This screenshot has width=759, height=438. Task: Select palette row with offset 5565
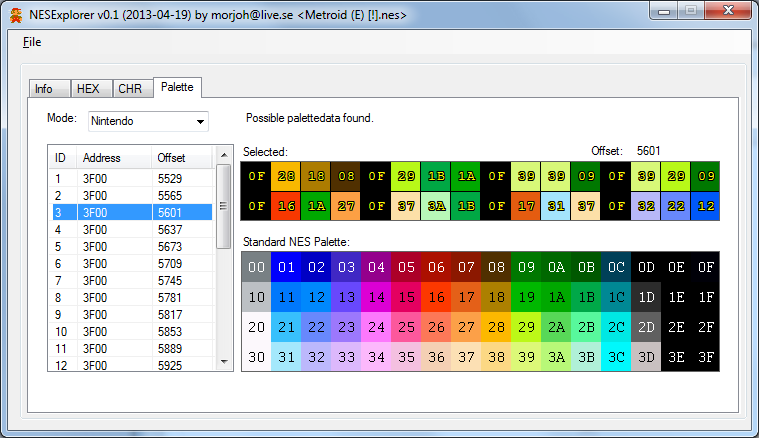pyautogui.click(x=132, y=196)
